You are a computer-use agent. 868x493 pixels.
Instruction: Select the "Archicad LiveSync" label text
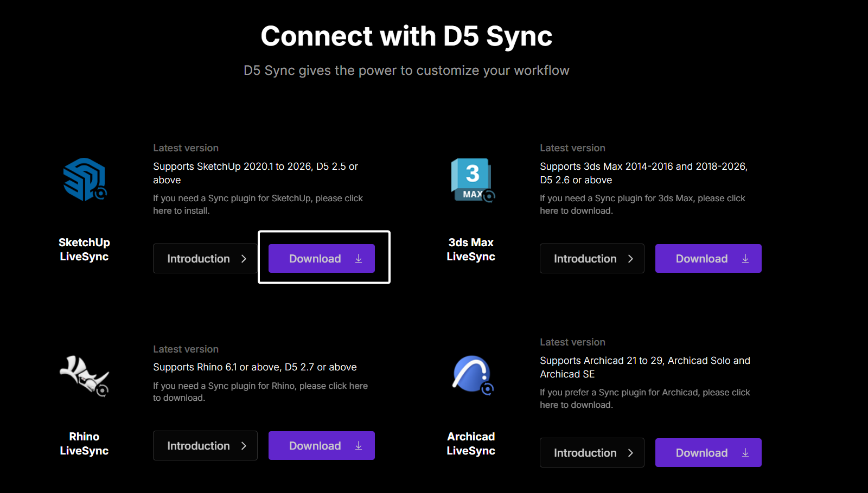coord(471,444)
